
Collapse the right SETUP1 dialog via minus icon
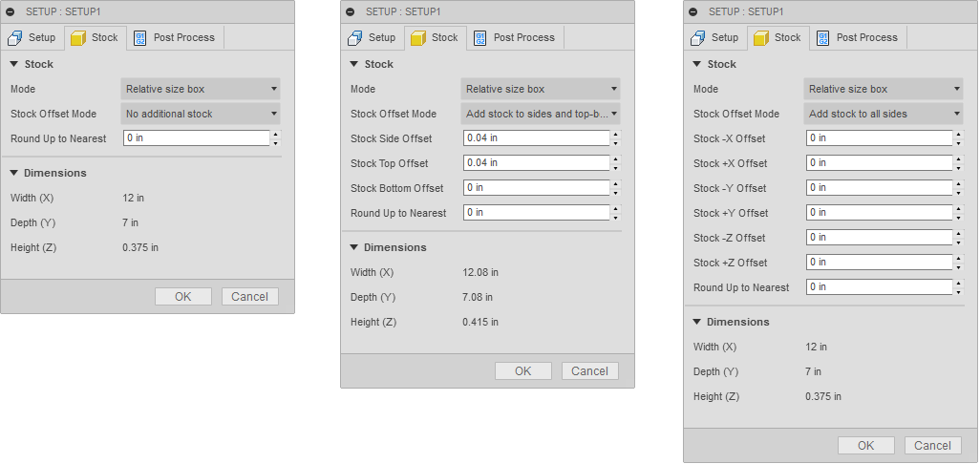693,11
